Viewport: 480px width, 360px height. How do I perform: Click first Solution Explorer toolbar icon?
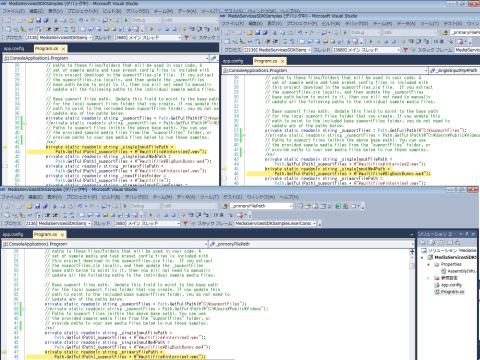(423, 242)
